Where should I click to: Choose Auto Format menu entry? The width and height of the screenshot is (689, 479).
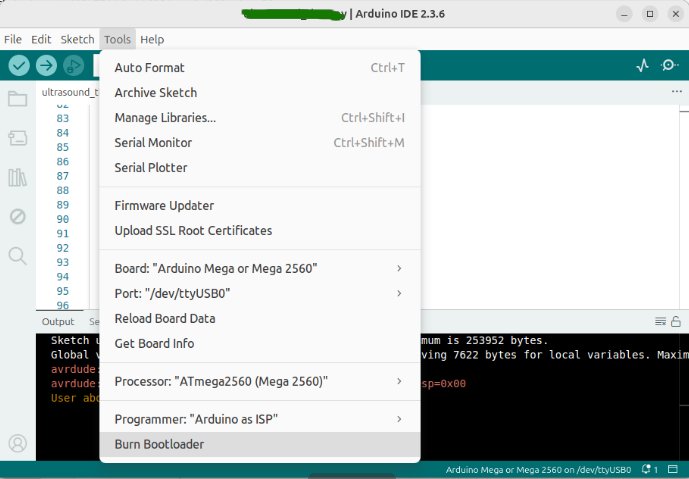[149, 68]
